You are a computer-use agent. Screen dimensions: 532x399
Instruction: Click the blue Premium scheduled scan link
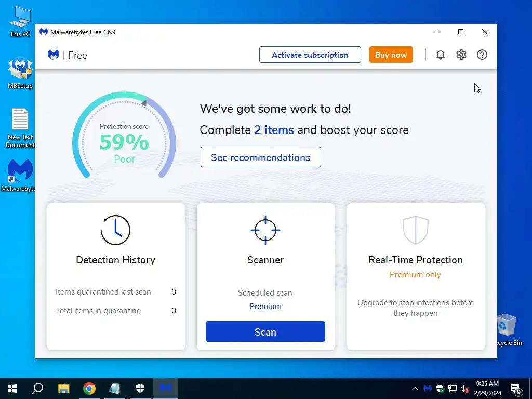click(x=265, y=307)
